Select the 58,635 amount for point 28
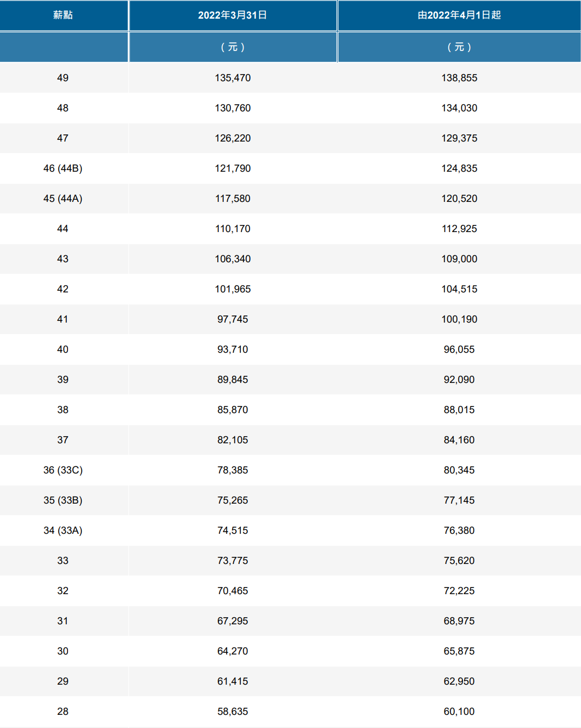The image size is (581, 728). pyautogui.click(x=233, y=712)
